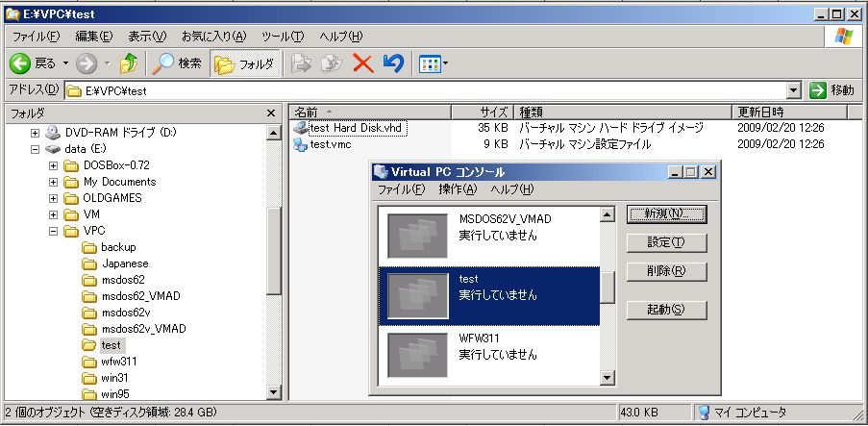Click the folder tree scroll-up arrow

pyautogui.click(x=273, y=133)
